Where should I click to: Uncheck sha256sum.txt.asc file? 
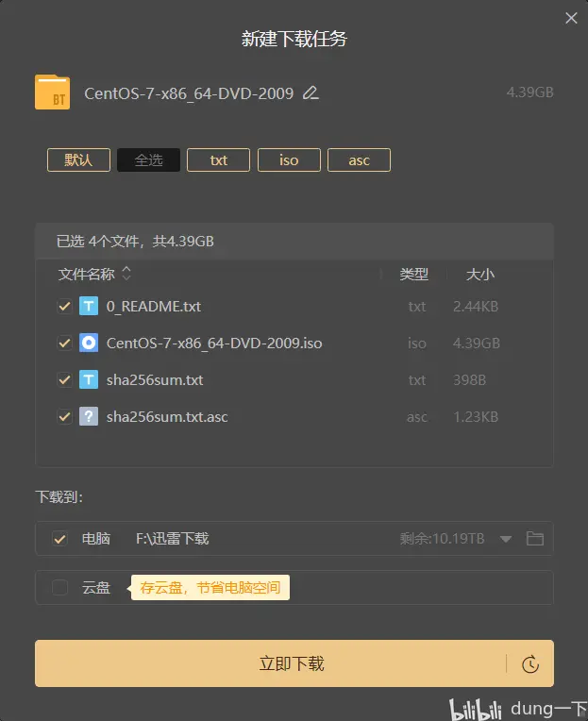pyautogui.click(x=65, y=416)
